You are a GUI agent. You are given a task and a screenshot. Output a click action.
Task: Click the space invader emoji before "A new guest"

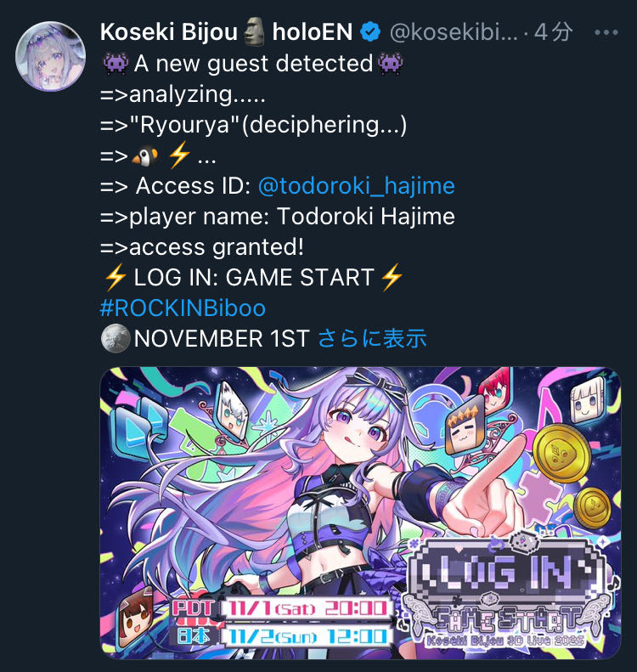[x=116, y=64]
